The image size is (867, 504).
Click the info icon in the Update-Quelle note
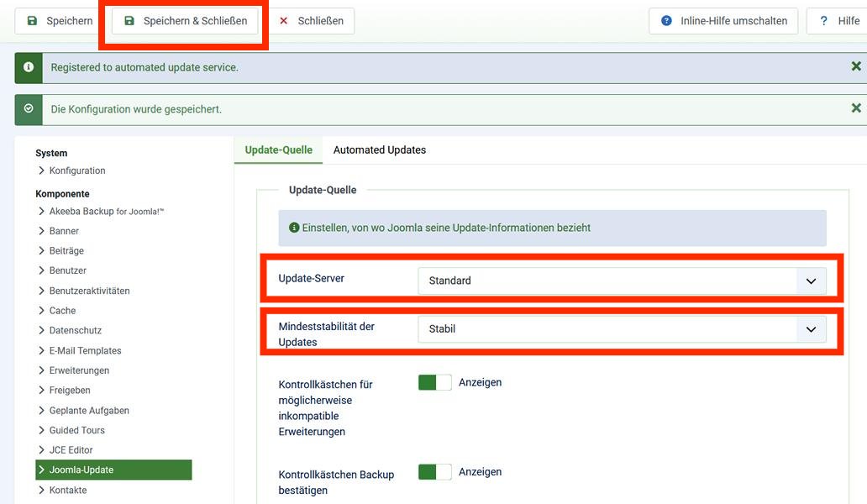coord(293,227)
